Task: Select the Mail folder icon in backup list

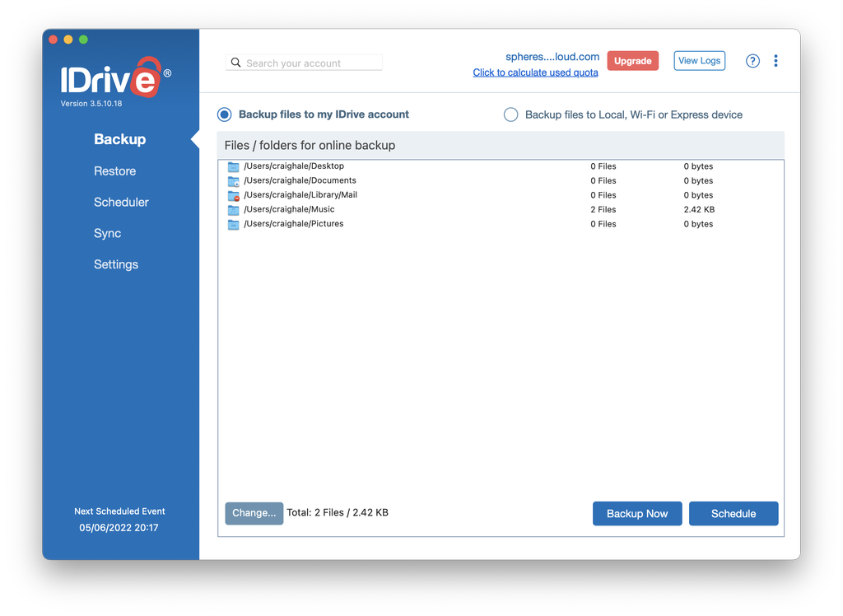Action: 233,195
